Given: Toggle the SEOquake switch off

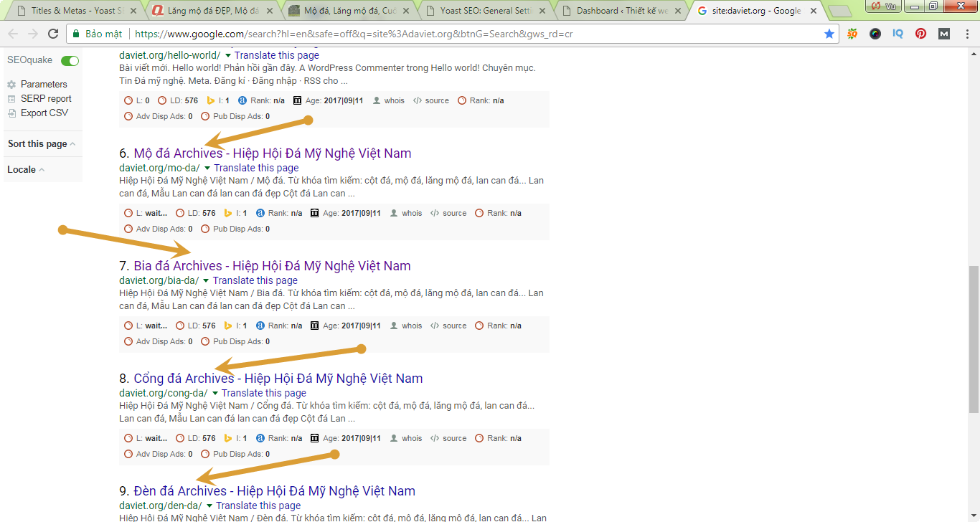Looking at the screenshot, I should click(x=70, y=61).
